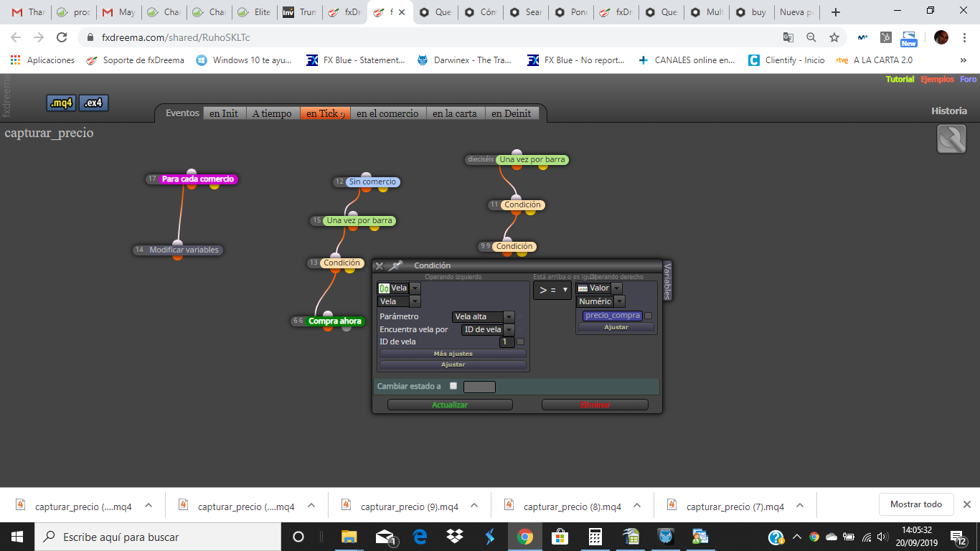The height and width of the screenshot is (551, 980).
Task: Switch to the en Tick tab
Action: tap(325, 113)
